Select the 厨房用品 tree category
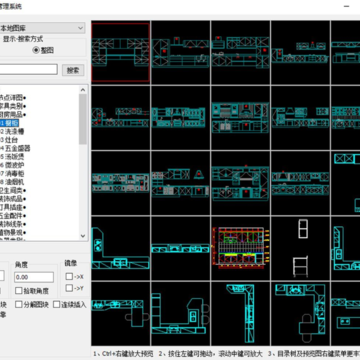Viewport: 360px width, 360px height. pos(13,114)
